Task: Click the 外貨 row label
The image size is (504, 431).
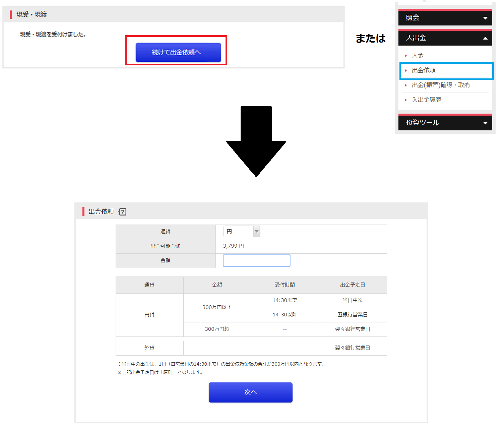Action: click(149, 348)
